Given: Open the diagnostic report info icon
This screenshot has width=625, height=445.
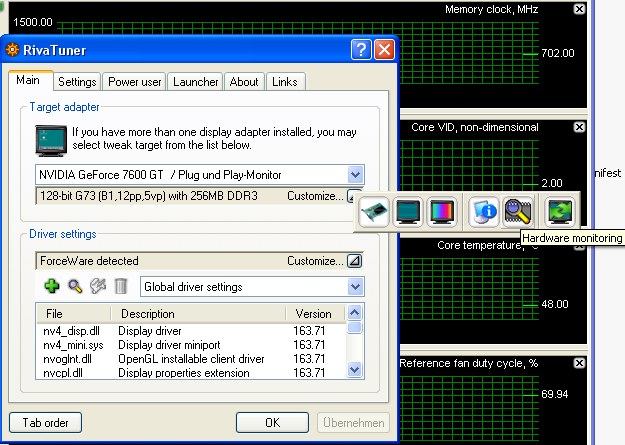Looking at the screenshot, I should 483,211.
